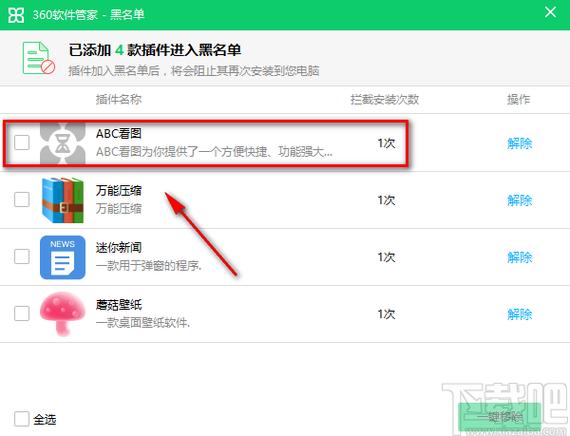Click 解除 link for 万能压缩

[x=519, y=200]
